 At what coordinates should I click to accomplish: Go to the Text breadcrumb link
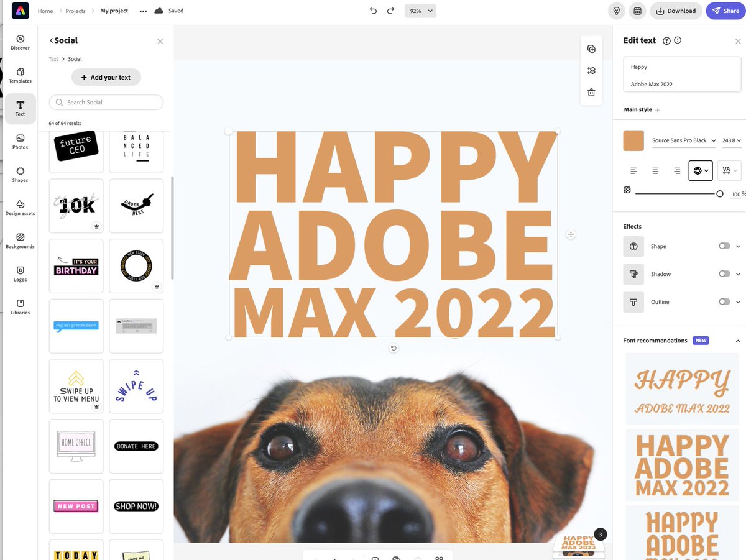(53, 59)
